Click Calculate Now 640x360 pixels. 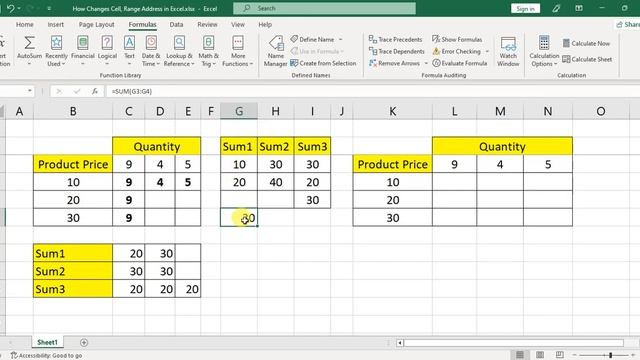pos(586,43)
